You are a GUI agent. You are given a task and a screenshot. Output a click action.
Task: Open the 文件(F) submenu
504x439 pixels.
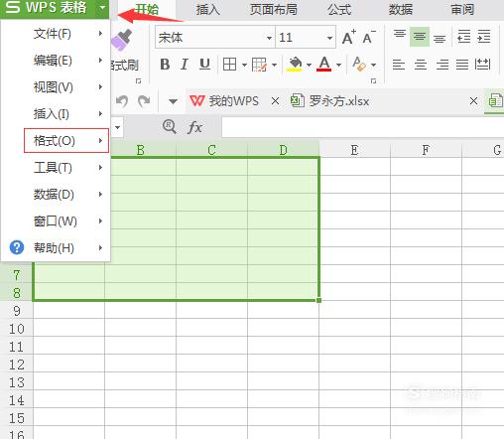(56, 34)
